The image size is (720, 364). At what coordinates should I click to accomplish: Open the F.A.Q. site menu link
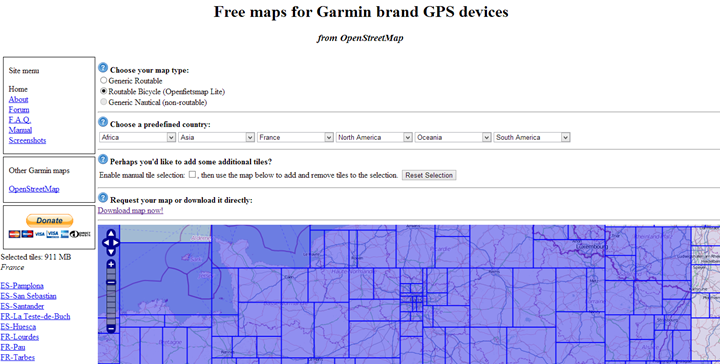coord(20,120)
